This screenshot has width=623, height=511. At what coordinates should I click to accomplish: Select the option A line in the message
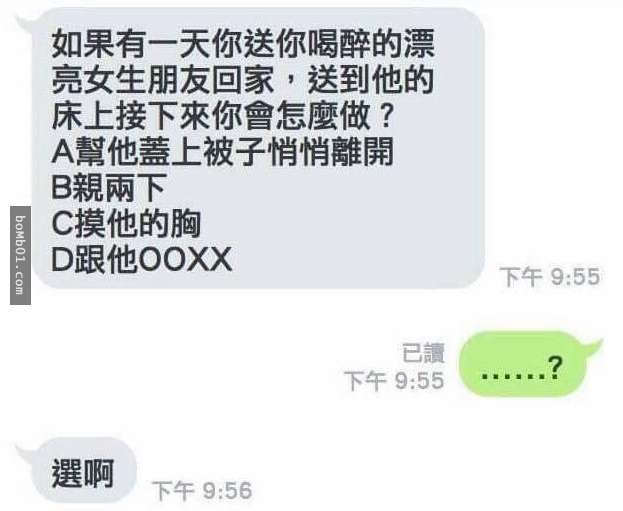(x=222, y=151)
